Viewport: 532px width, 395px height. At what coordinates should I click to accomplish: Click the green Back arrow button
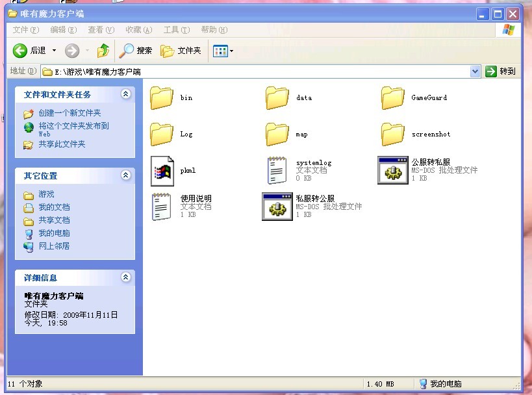[20, 51]
